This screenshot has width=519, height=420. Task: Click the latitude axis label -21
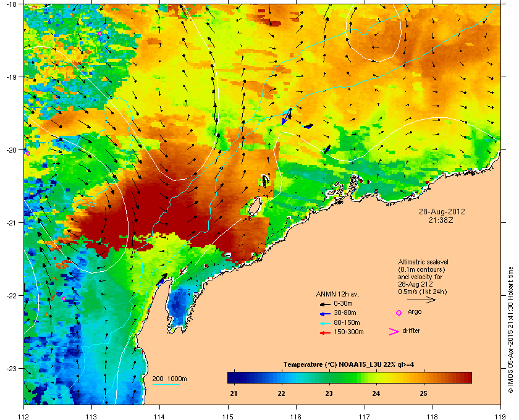(x=11, y=223)
